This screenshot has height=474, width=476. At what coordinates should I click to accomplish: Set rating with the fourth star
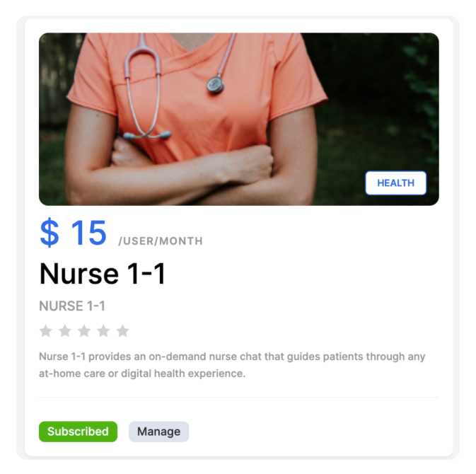(103, 330)
